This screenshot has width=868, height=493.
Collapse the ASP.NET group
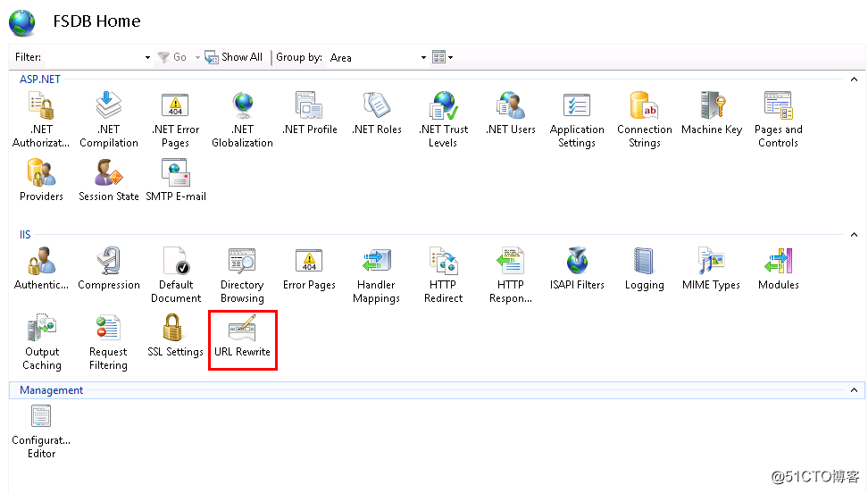point(855,79)
